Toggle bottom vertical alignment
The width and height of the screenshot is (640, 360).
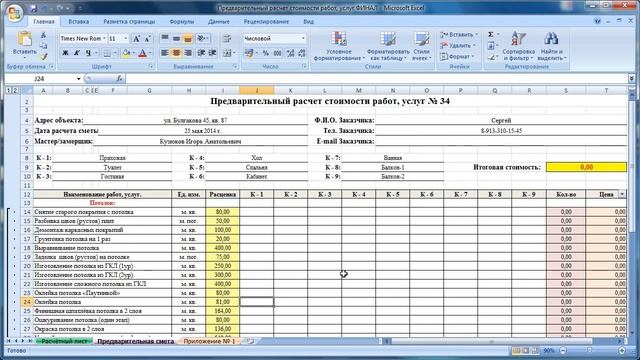pyautogui.click(x=188, y=38)
